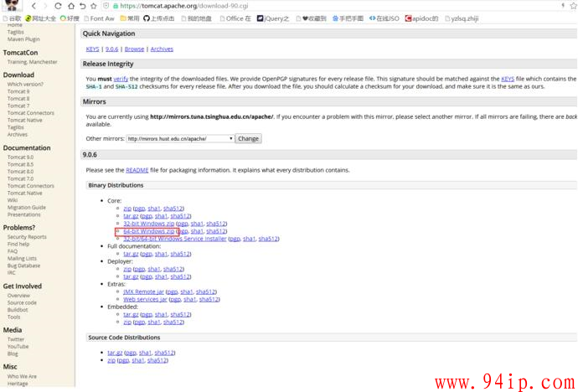
Task: Open the 好搜 bookmark
Action: click(70, 18)
